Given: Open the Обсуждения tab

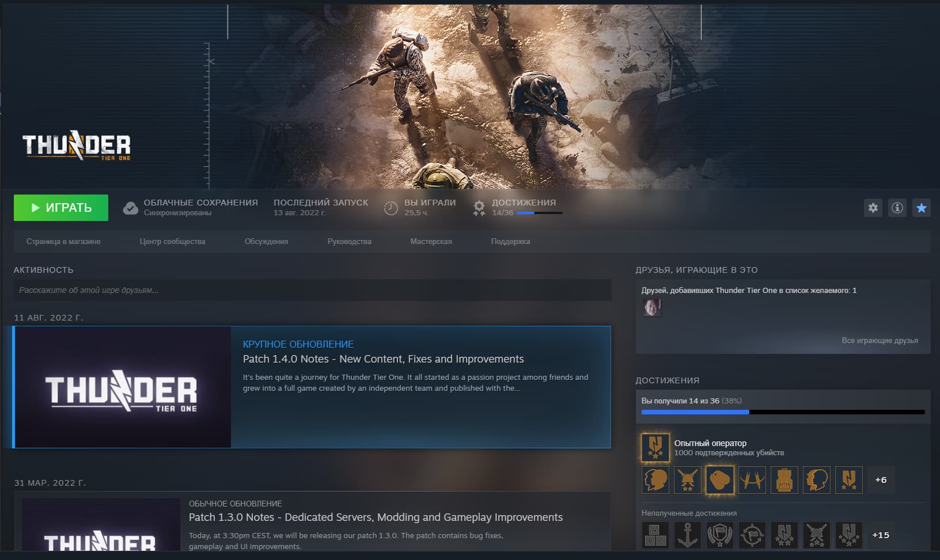Looking at the screenshot, I should coord(266,242).
